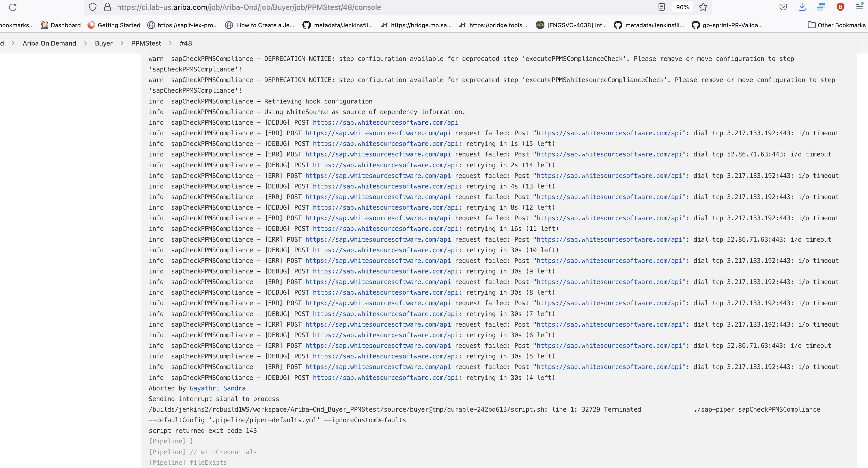Open the #48 build breadcrumb
Screen dimensions: 868x468
tap(186, 43)
